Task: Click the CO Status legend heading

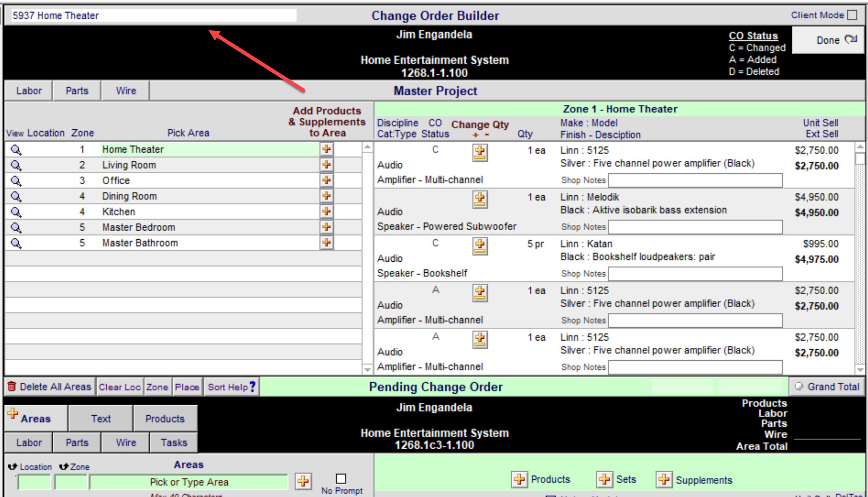Action: (753, 36)
